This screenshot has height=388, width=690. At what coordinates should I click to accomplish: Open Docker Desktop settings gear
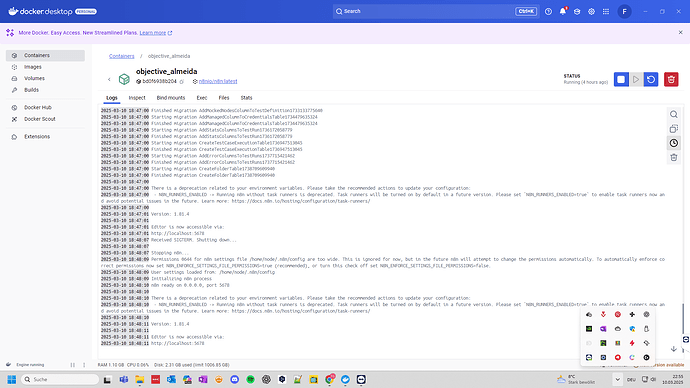pyautogui.click(x=591, y=11)
